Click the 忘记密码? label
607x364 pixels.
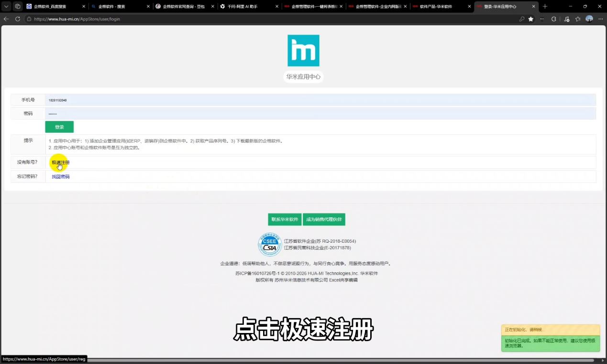tap(28, 177)
